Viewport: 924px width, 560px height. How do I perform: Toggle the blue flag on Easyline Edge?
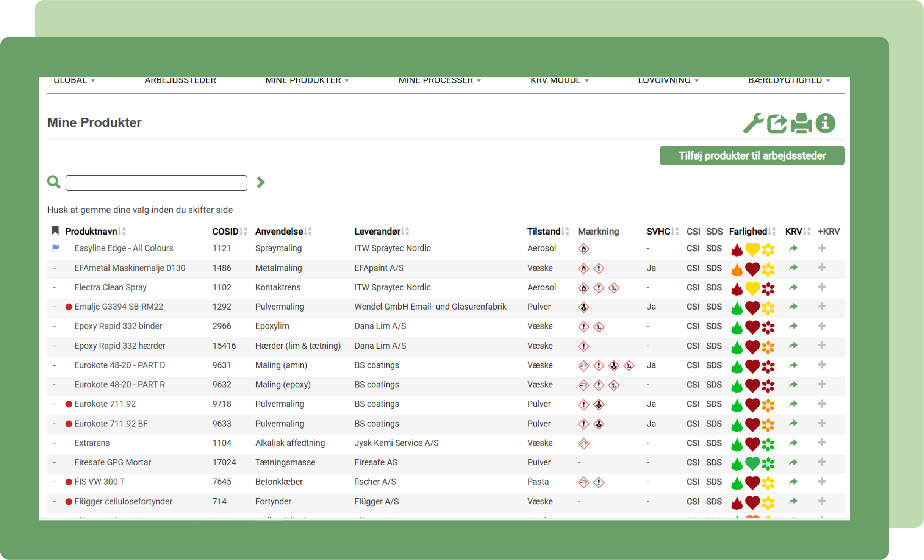(55, 248)
